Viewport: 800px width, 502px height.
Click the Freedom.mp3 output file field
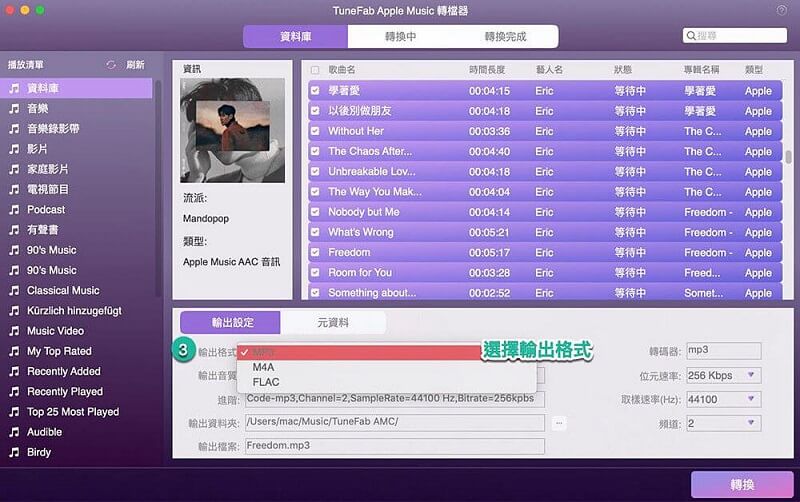(x=394, y=446)
